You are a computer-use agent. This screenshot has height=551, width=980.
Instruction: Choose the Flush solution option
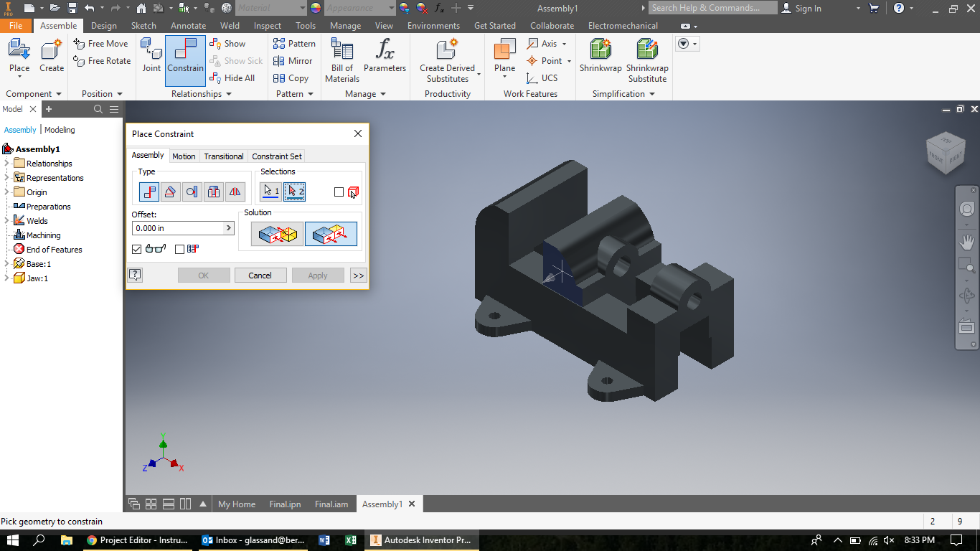tap(331, 234)
